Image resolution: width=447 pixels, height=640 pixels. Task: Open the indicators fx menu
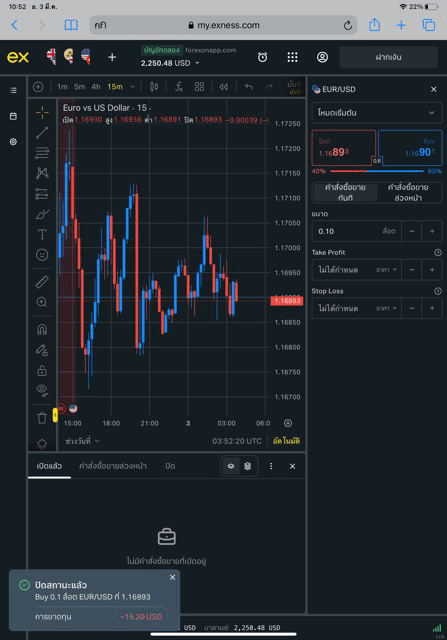pos(178,87)
